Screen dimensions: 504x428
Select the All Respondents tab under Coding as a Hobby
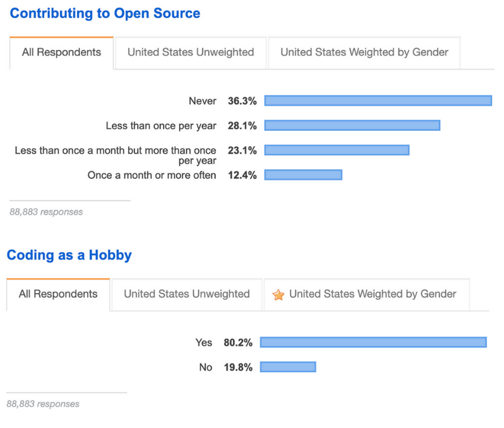click(58, 294)
